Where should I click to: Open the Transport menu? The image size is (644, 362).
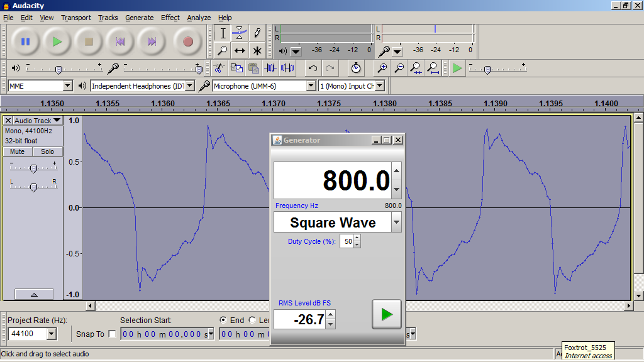[x=76, y=18]
